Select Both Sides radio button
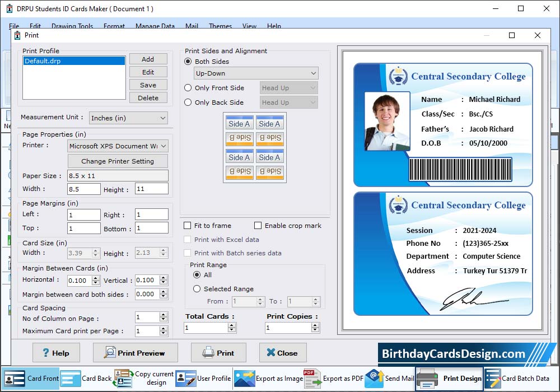 coord(188,62)
